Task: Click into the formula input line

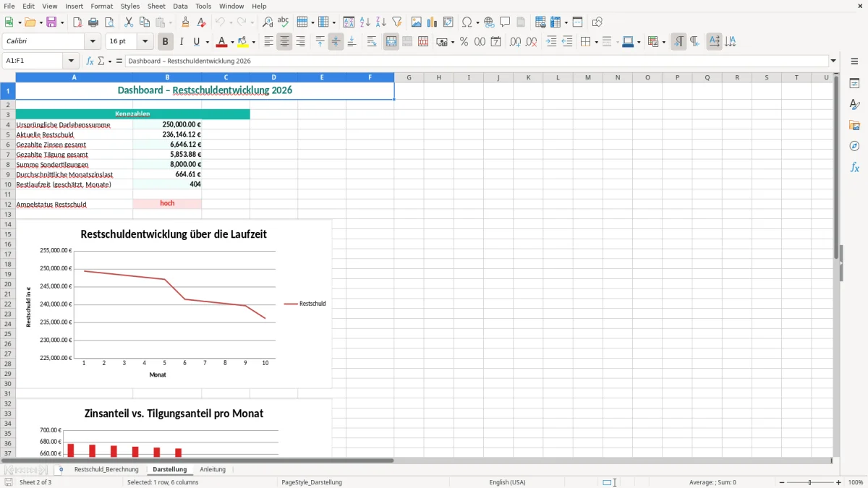Action: coord(476,61)
